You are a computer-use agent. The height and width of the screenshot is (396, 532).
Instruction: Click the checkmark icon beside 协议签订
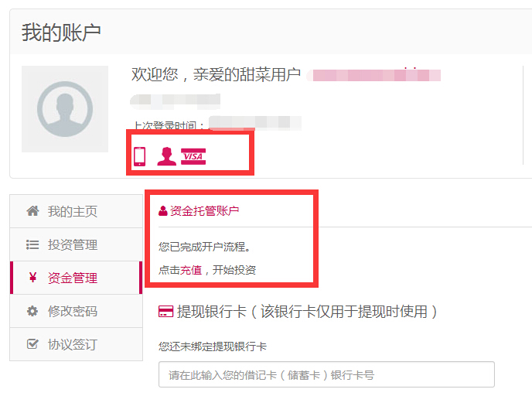(32, 344)
